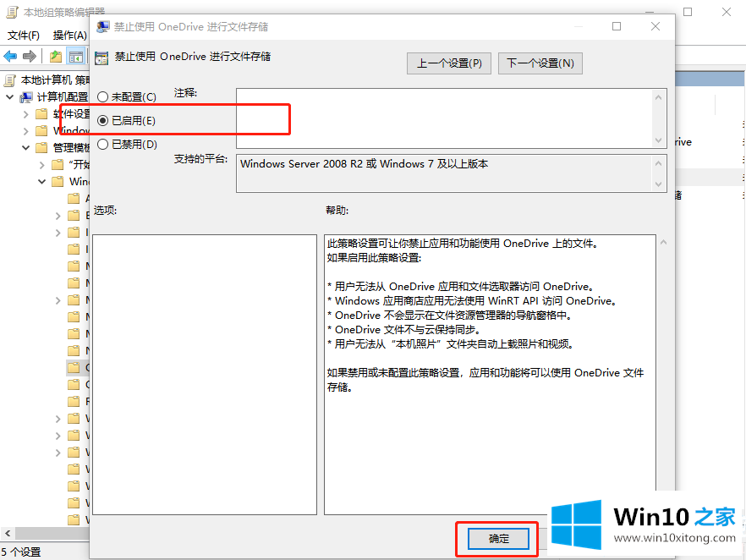This screenshot has width=746, height=560.
Task: Click the 软件设置 folder icon
Action: coord(42,114)
